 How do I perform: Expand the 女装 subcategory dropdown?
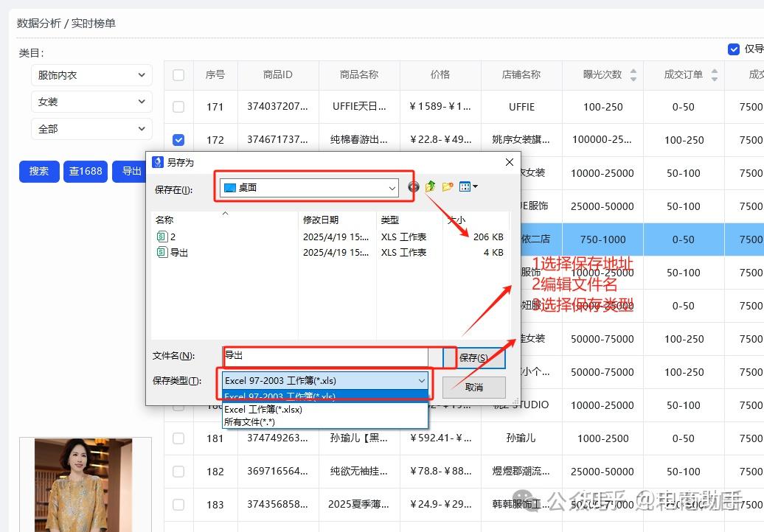coord(91,102)
